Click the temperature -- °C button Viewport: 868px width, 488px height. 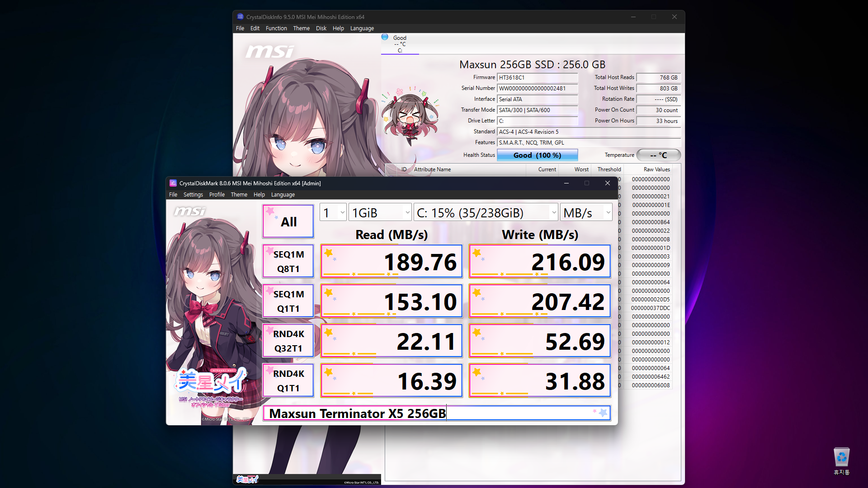point(659,155)
